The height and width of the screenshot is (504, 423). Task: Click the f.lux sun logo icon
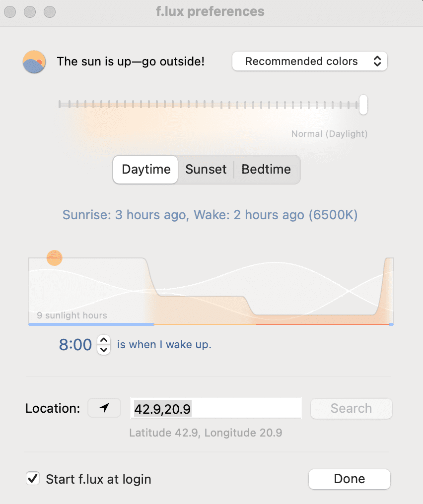tap(34, 62)
